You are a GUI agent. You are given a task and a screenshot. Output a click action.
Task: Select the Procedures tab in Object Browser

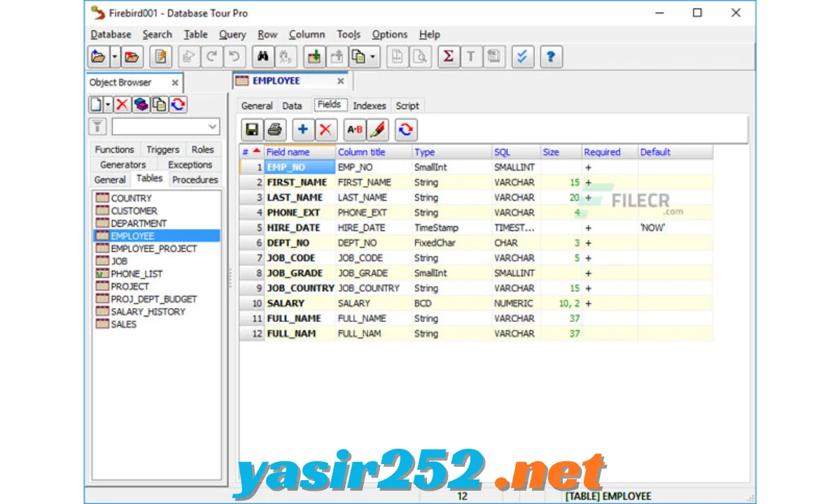pyautogui.click(x=195, y=180)
